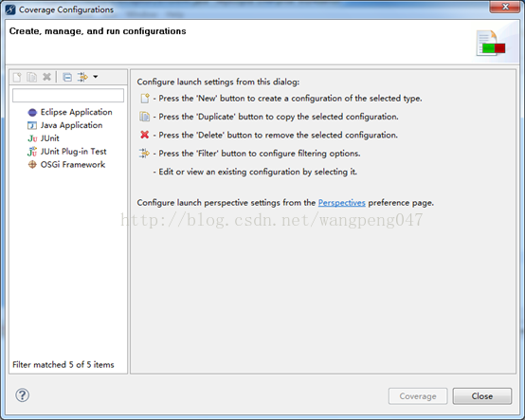The height and width of the screenshot is (420, 525).
Task: Click the red Delete icon in instructions
Action: [x=145, y=135]
